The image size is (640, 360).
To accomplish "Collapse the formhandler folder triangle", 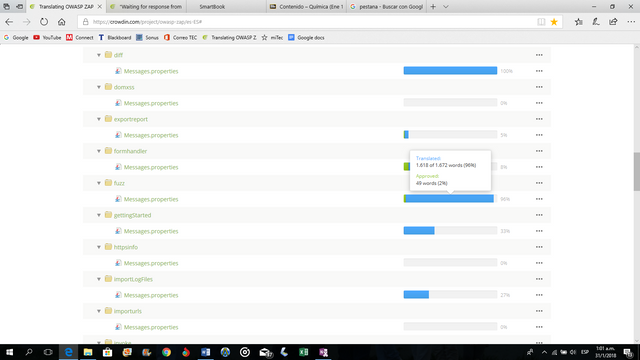I will click(x=99, y=151).
